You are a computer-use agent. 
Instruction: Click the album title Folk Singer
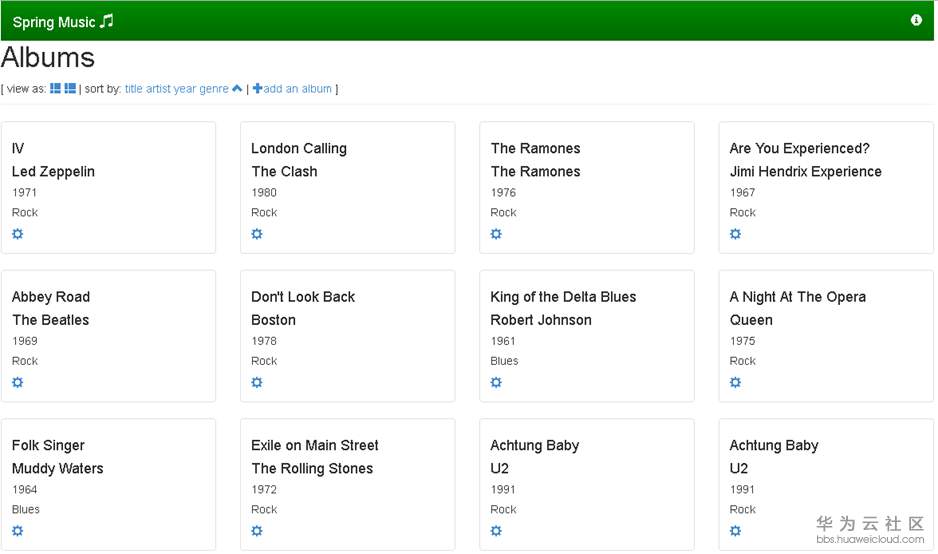48,446
